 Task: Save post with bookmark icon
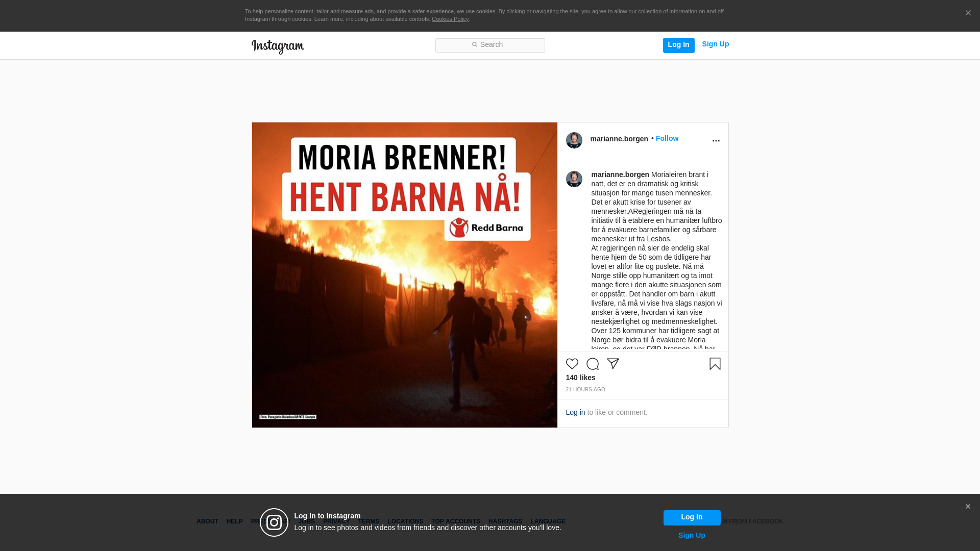pos(715,364)
